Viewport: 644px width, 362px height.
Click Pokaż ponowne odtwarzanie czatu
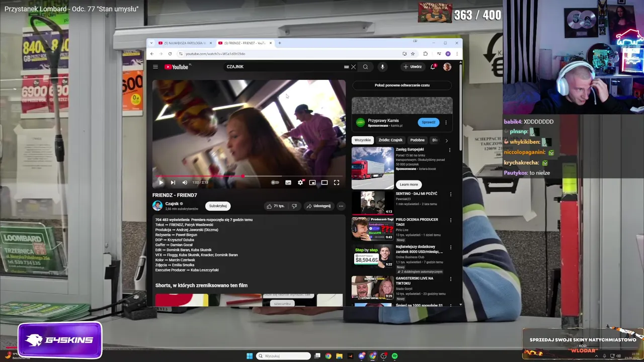pyautogui.click(x=402, y=85)
